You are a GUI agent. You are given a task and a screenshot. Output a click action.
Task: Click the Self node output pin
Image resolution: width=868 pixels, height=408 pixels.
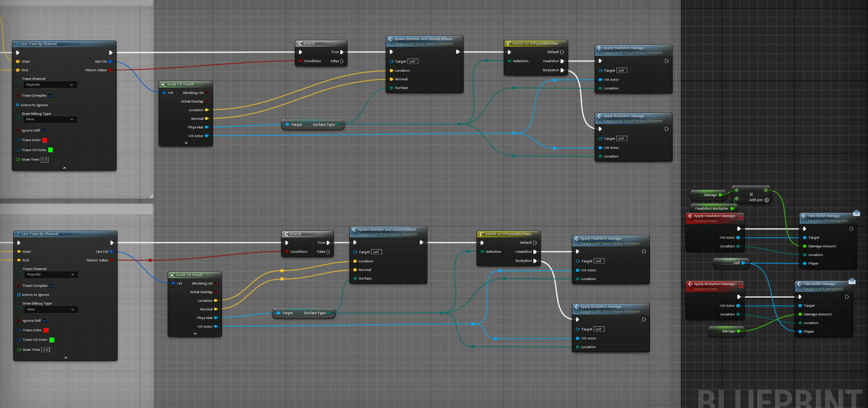pos(743,263)
